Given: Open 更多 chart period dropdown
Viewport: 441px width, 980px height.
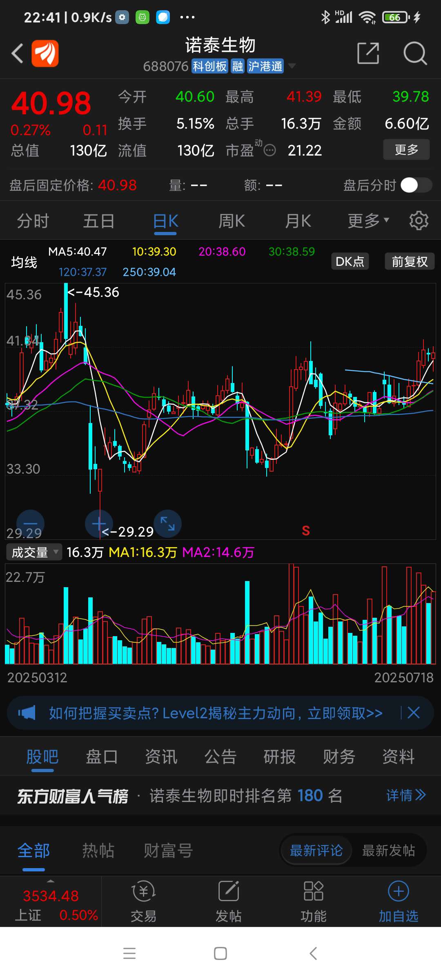Looking at the screenshot, I should coord(368,221).
